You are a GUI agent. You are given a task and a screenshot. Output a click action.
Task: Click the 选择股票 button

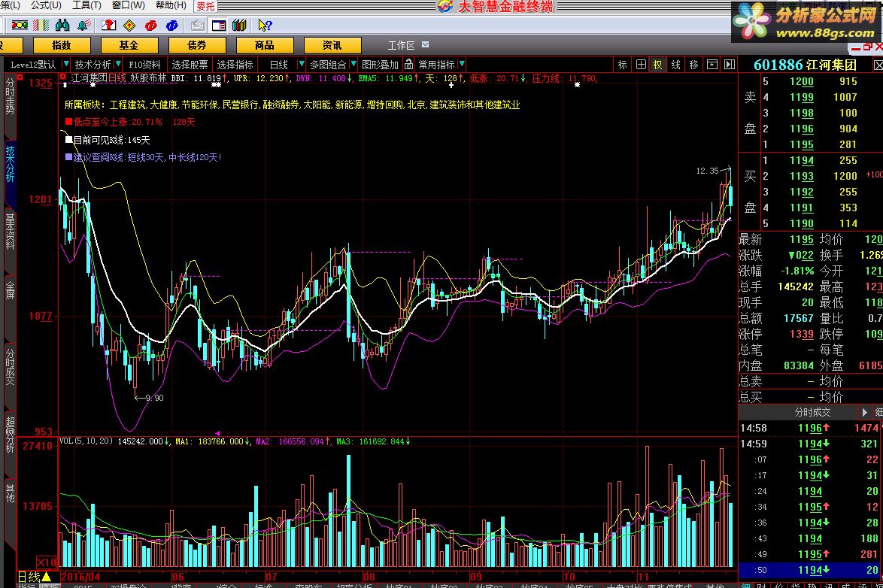(x=190, y=64)
